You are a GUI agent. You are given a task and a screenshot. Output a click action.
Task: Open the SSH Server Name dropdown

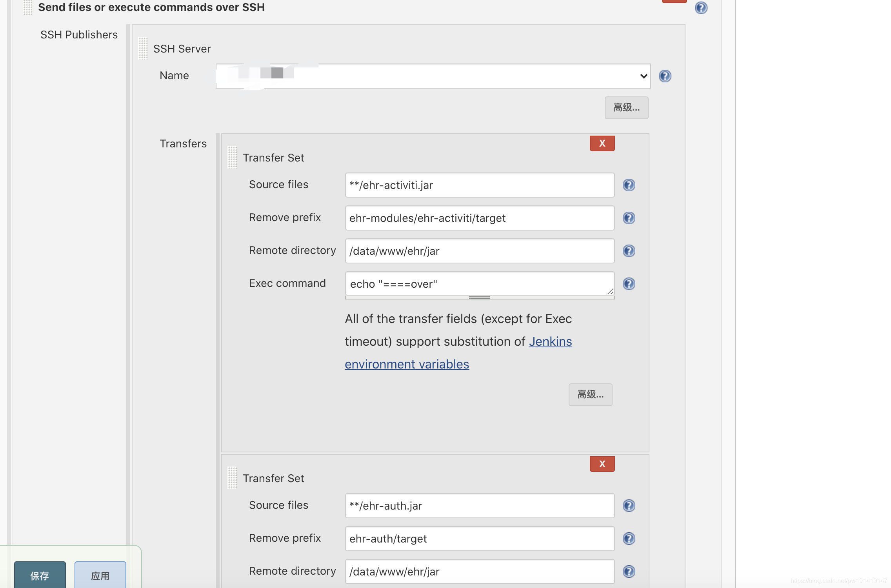(x=433, y=76)
